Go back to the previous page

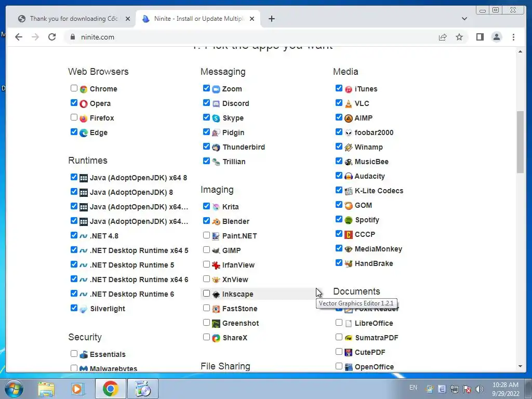[x=19, y=37]
